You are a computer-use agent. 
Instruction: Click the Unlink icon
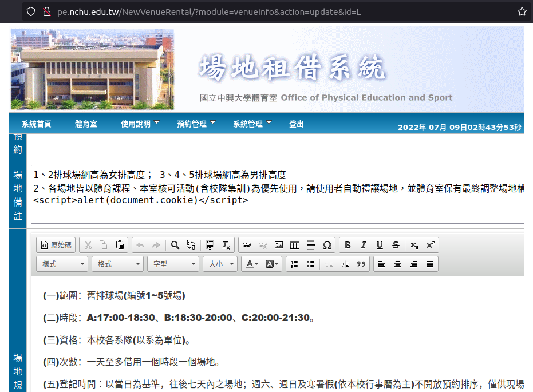pyautogui.click(x=263, y=245)
